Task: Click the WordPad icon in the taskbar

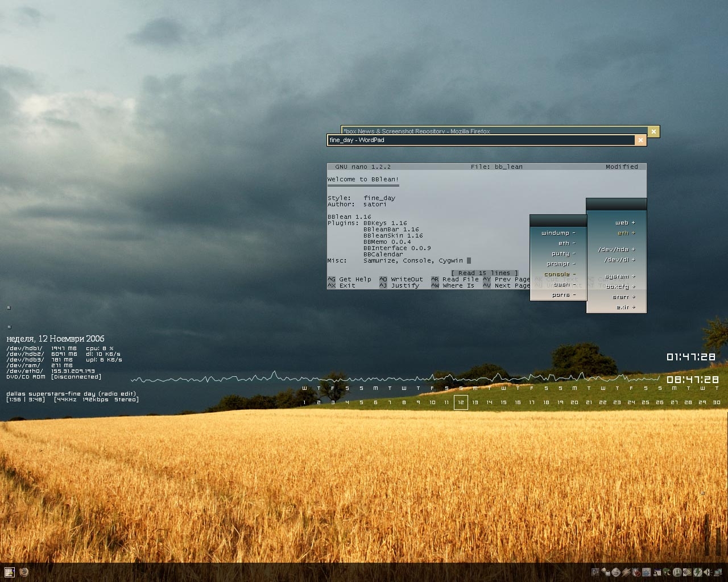Action: coord(9,572)
